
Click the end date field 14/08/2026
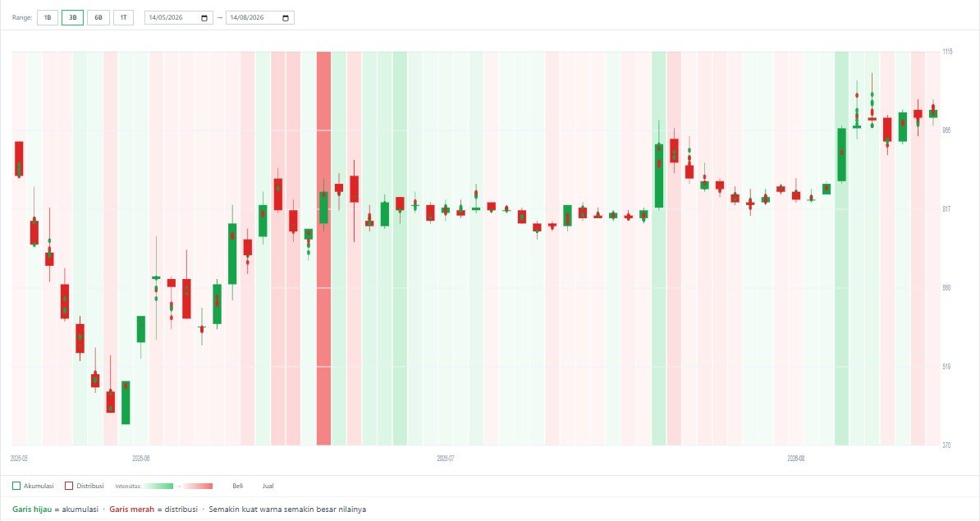(260, 18)
